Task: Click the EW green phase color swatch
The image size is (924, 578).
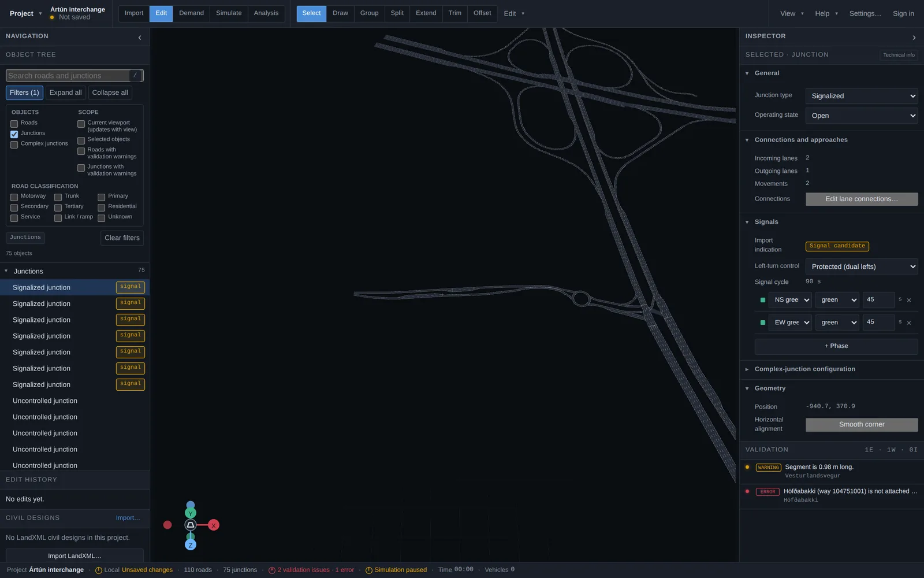Action: click(x=763, y=323)
